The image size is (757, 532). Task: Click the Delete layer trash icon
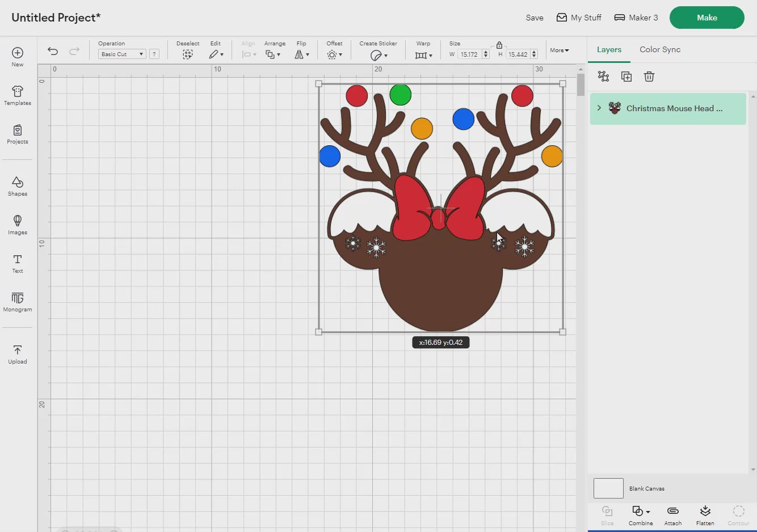click(649, 76)
